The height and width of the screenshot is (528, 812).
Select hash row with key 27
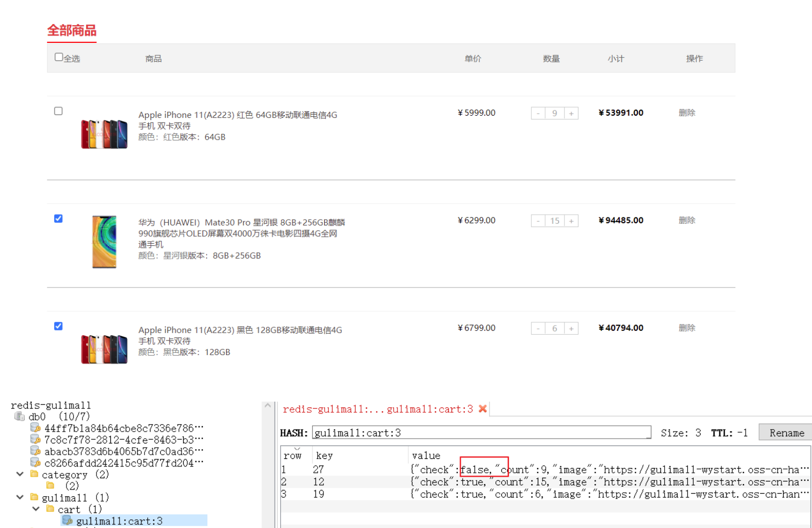(545, 470)
